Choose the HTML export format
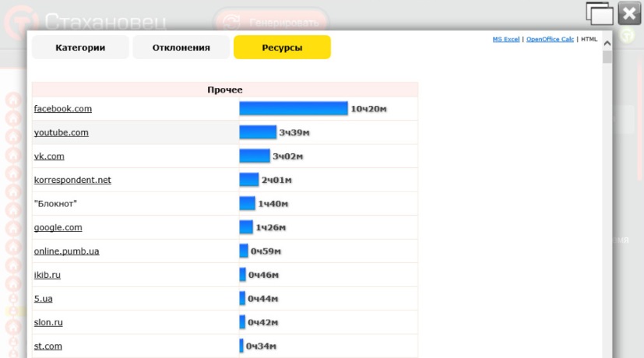The width and height of the screenshot is (644, 358). pyautogui.click(x=589, y=39)
